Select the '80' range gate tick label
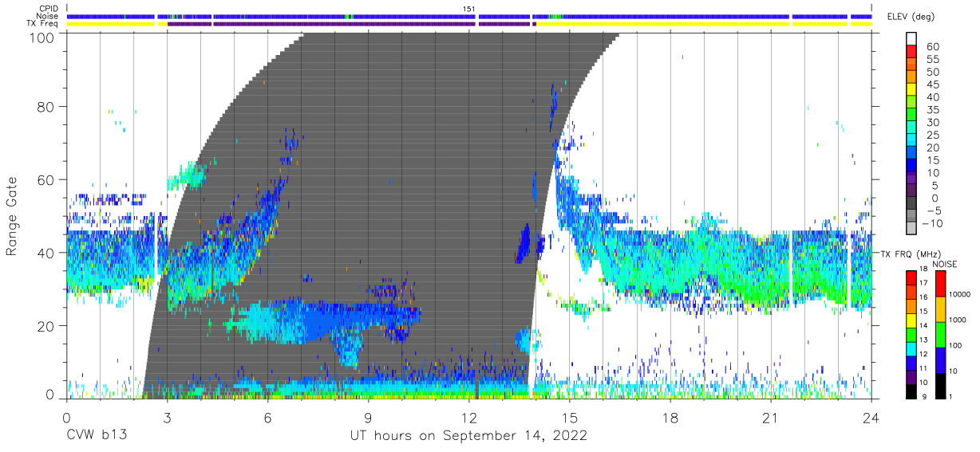This screenshot has width=980, height=452. point(46,107)
